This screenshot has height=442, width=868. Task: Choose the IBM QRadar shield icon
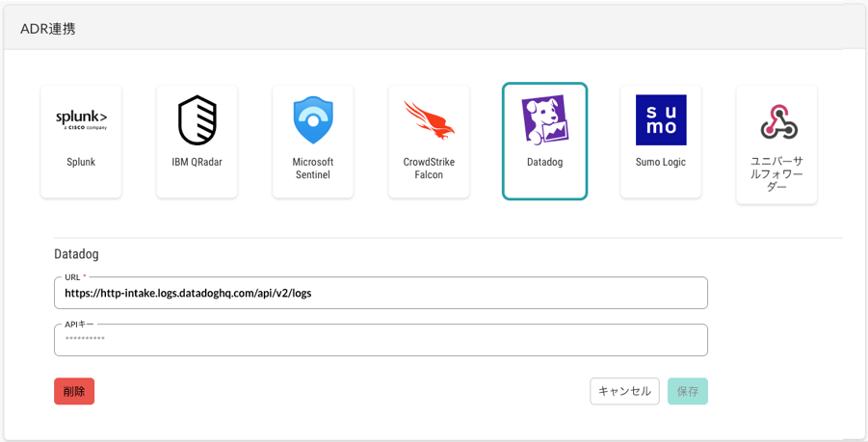(x=197, y=120)
